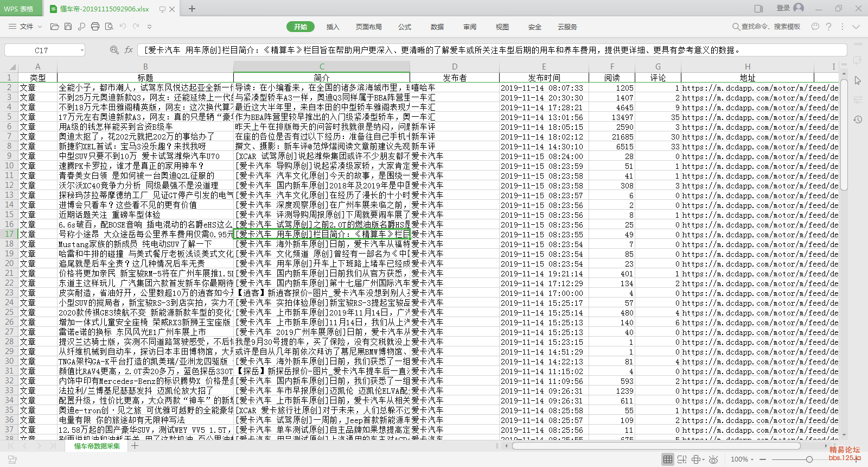868x467 pixels.
Task: Open the 数据 ribbon tab
Action: click(x=437, y=27)
